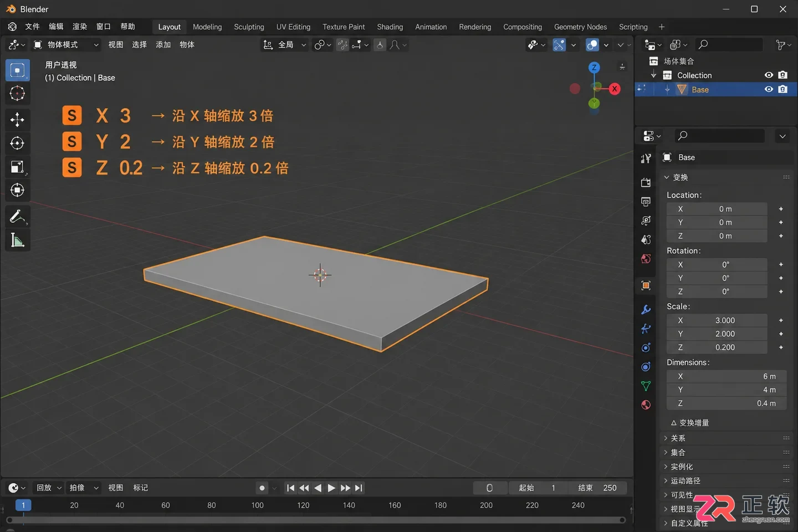The width and height of the screenshot is (798, 532).
Task: Click the outliner search field
Action: (728, 45)
